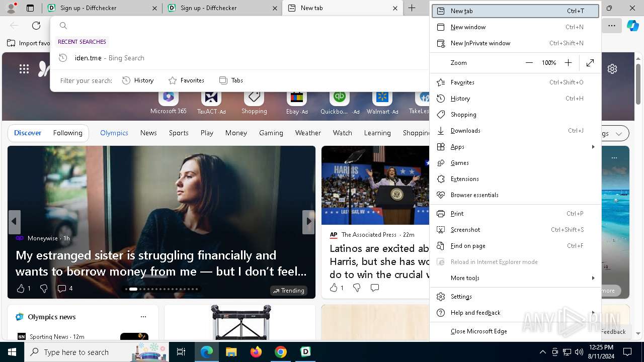The width and height of the screenshot is (644, 362).
Task: Expand the Apps submenu
Action: pyautogui.click(x=515, y=147)
